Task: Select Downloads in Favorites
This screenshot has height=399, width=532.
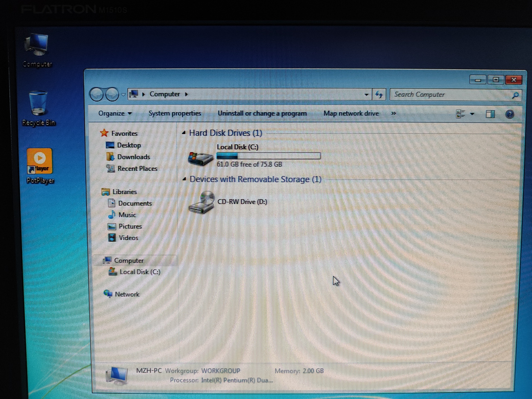Action: (133, 157)
